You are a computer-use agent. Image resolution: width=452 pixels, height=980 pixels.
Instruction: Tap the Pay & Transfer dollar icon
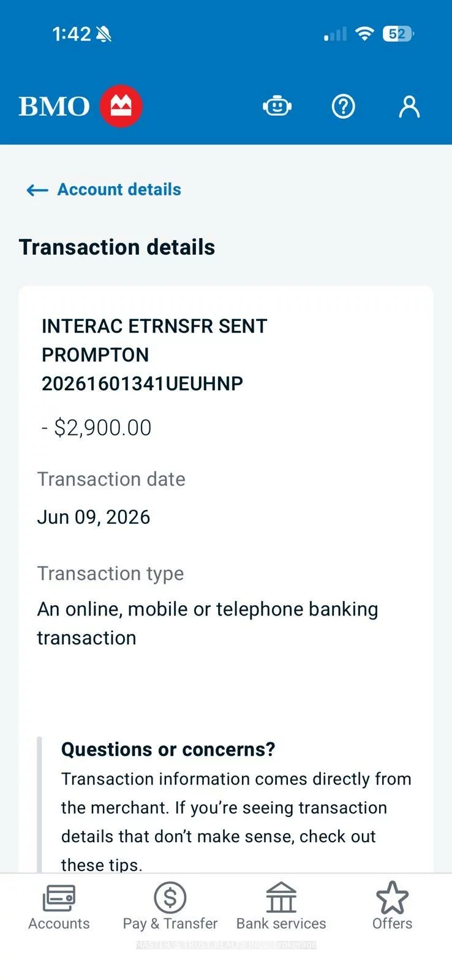[170, 898]
